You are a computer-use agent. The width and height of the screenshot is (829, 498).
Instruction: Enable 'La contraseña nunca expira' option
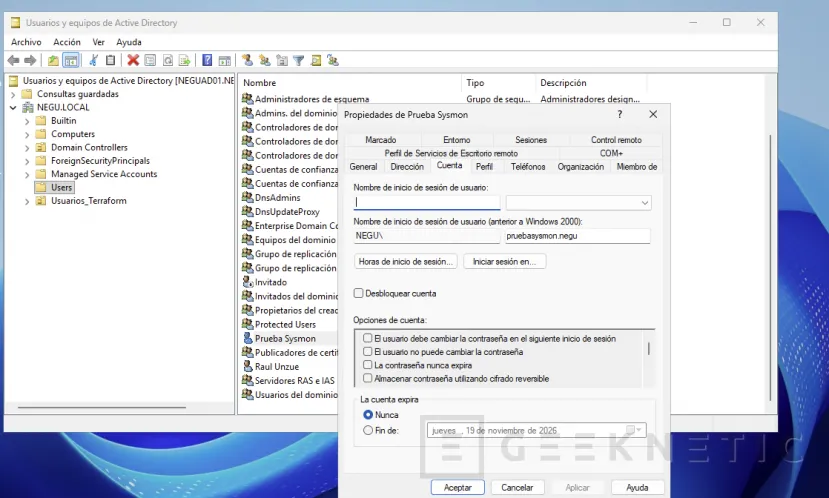point(367,365)
